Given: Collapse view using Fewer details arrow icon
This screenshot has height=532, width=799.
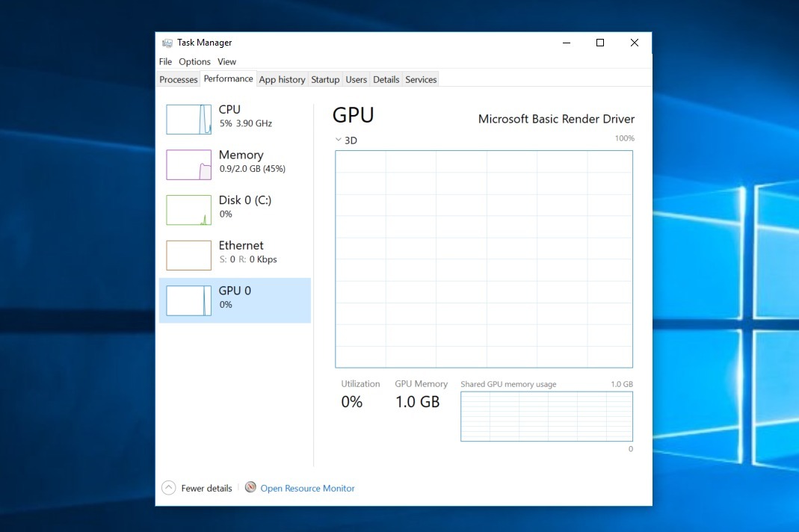Looking at the screenshot, I should (169, 488).
